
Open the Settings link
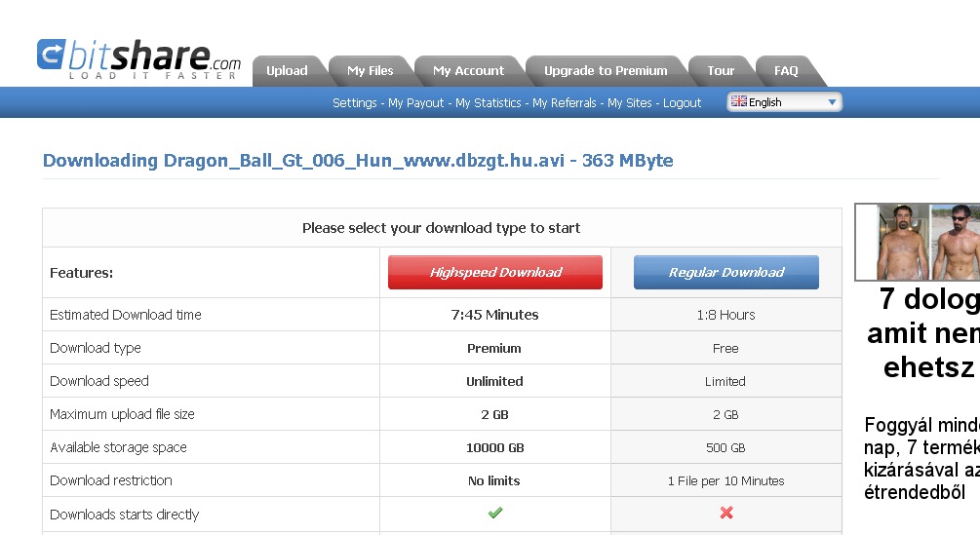pyautogui.click(x=354, y=103)
